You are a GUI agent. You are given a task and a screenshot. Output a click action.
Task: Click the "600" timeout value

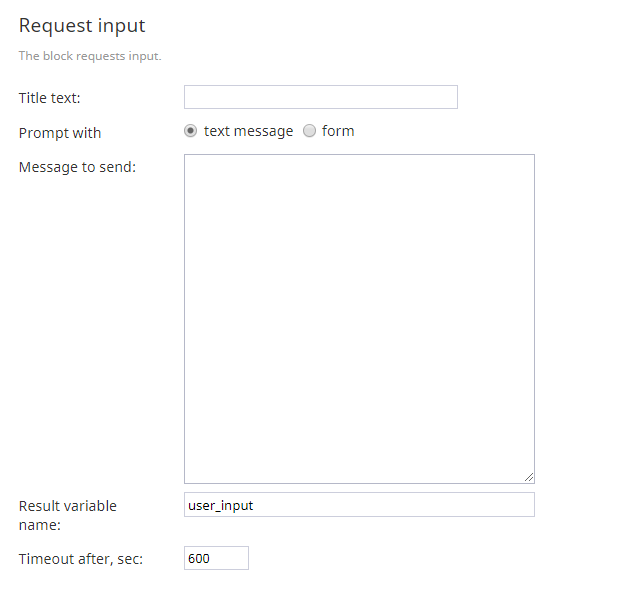coord(199,558)
